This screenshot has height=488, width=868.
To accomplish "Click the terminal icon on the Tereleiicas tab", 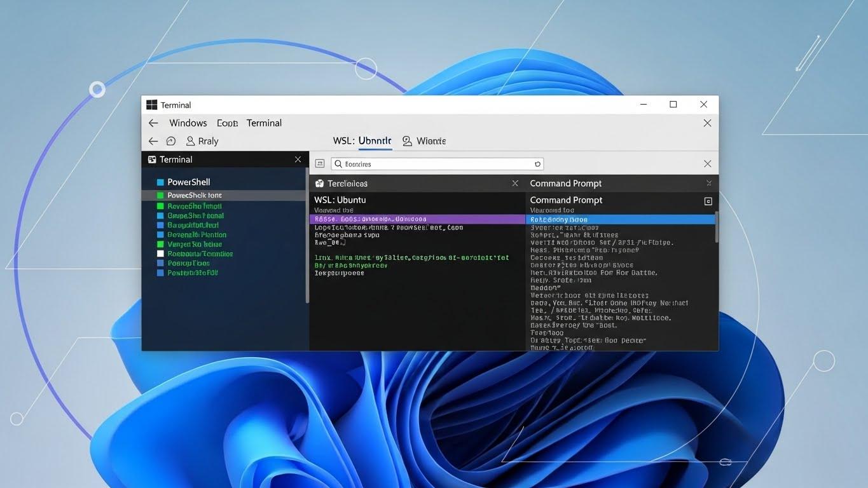I will 319,183.
